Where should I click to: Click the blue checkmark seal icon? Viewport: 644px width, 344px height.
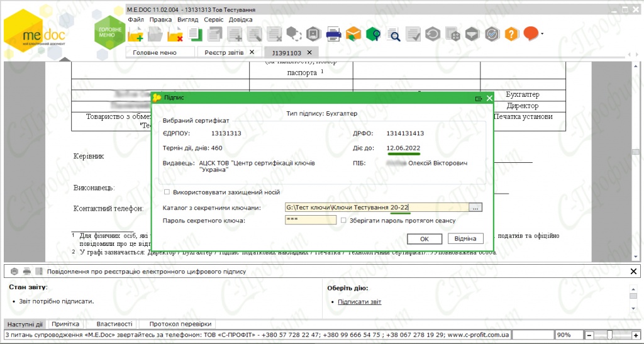(492, 34)
